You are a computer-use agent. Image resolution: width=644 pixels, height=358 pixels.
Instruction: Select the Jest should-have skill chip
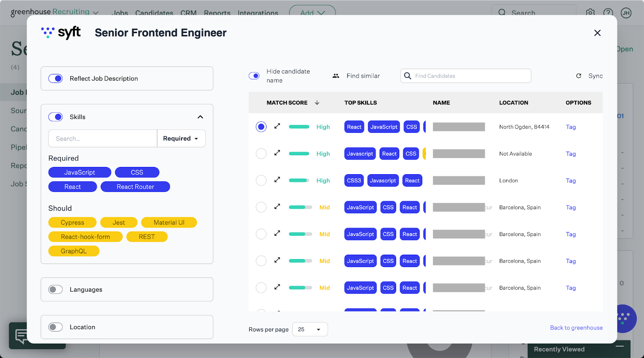tap(119, 222)
